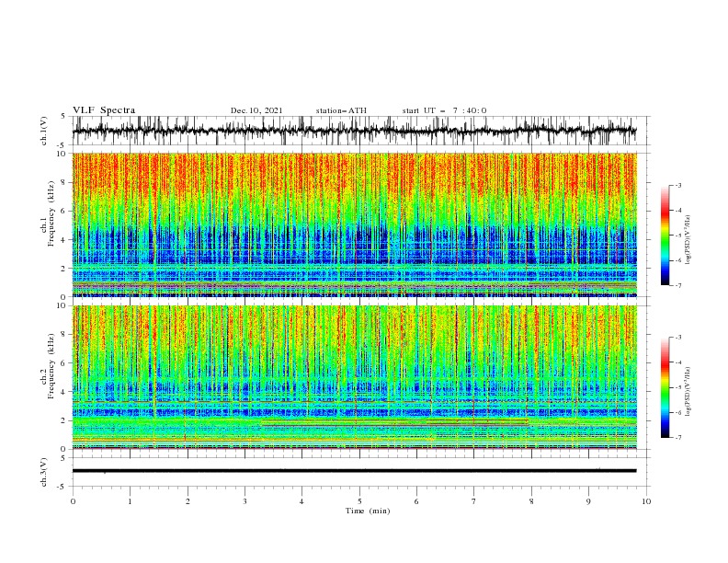Click the time axis tick label '5'
The image size is (728, 563).
point(359,501)
